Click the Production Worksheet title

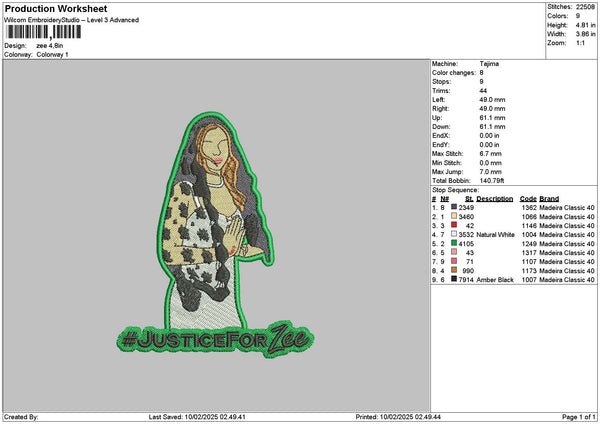point(49,8)
